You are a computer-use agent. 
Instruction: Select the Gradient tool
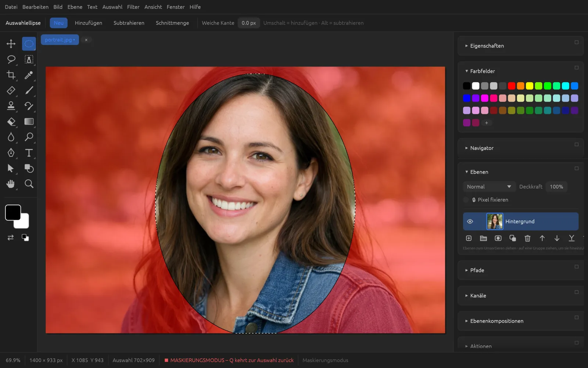point(29,121)
